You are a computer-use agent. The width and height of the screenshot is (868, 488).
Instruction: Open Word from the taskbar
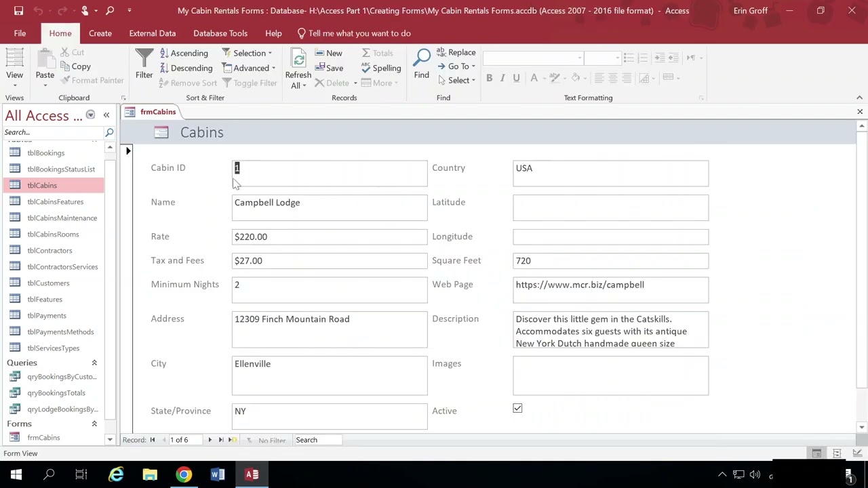coord(218,474)
